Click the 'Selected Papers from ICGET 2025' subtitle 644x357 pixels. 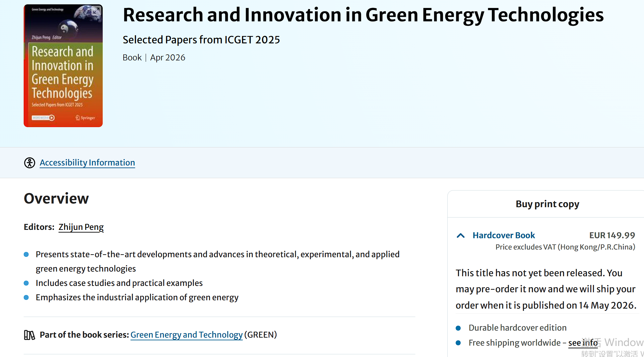(201, 40)
